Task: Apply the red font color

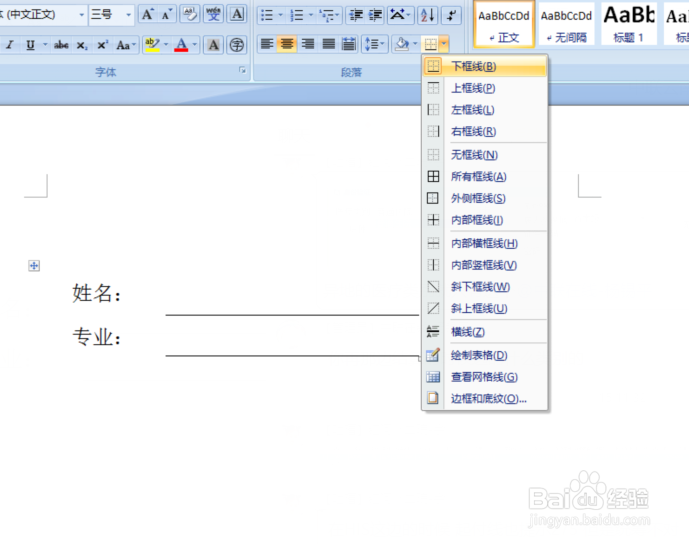Action: [181, 45]
